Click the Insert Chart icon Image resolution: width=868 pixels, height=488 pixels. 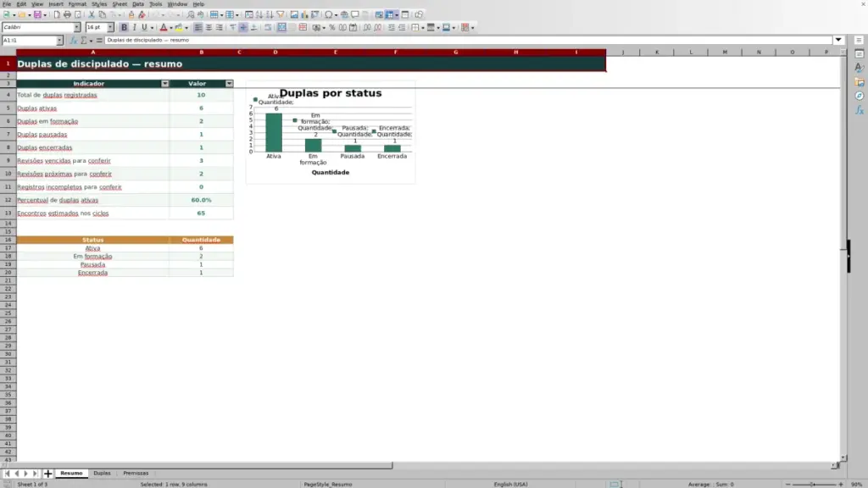click(304, 14)
